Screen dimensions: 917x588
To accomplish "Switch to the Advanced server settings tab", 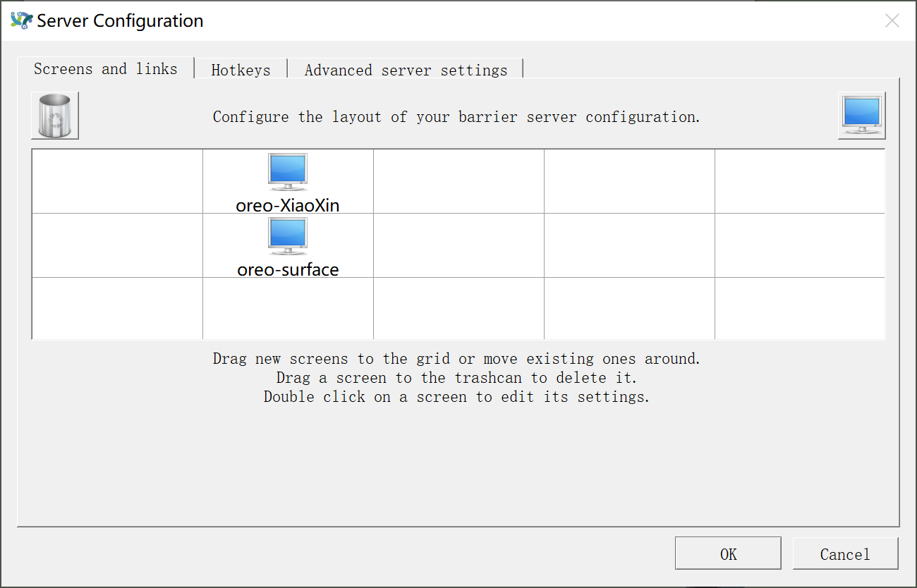I will coord(406,69).
